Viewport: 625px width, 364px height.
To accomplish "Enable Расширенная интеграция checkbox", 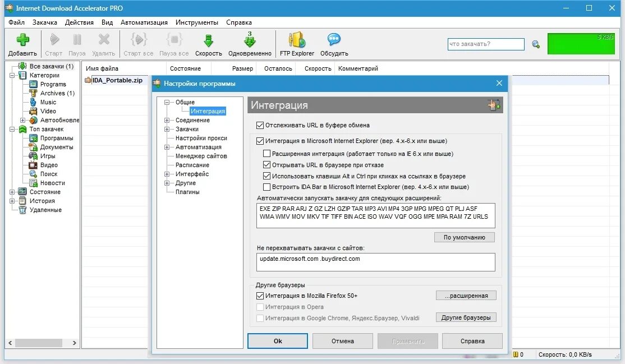I will coord(266,154).
